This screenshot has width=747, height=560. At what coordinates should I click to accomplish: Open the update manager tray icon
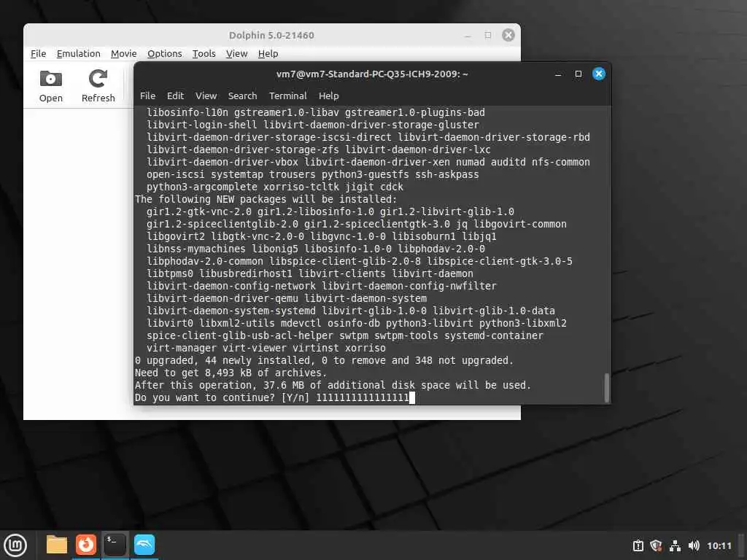[638, 545]
